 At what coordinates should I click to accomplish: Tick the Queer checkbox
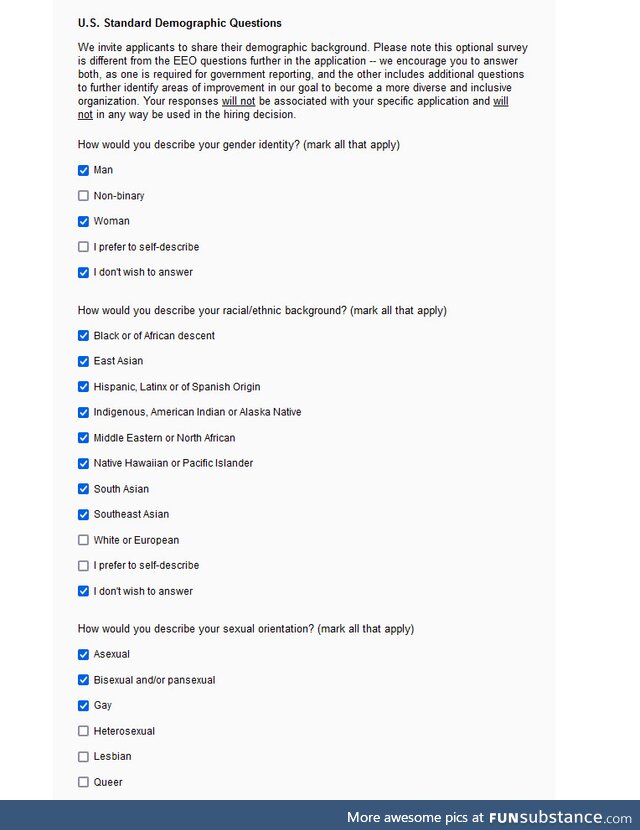pyautogui.click(x=83, y=782)
